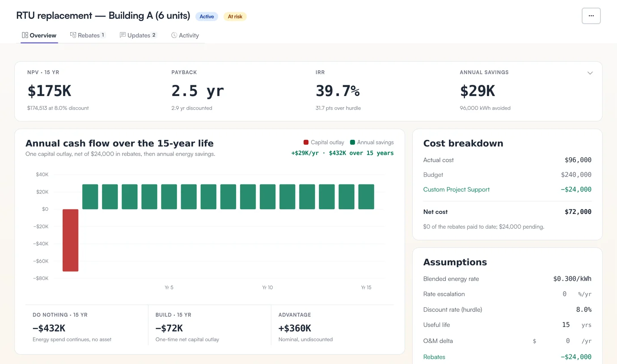Image resolution: width=617 pixels, height=364 pixels.
Task: Click the red Capital outlay legend swatch
Action: [x=306, y=142]
